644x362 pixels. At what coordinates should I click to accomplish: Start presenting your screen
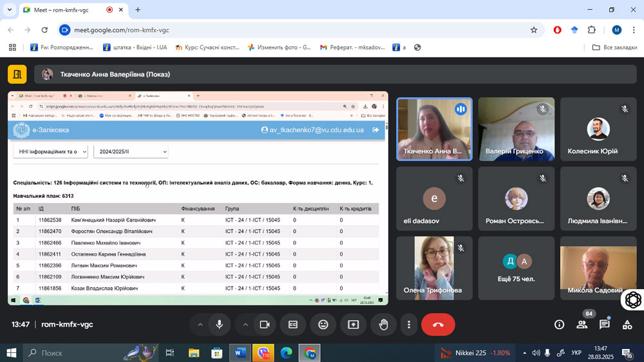point(353,325)
